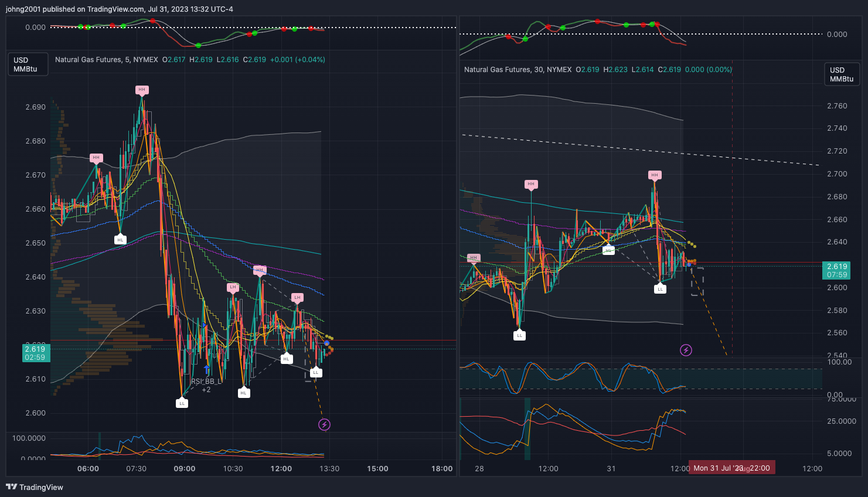
Task: Select the tallest HH label on the 30-minute chart
Action: 655,175
